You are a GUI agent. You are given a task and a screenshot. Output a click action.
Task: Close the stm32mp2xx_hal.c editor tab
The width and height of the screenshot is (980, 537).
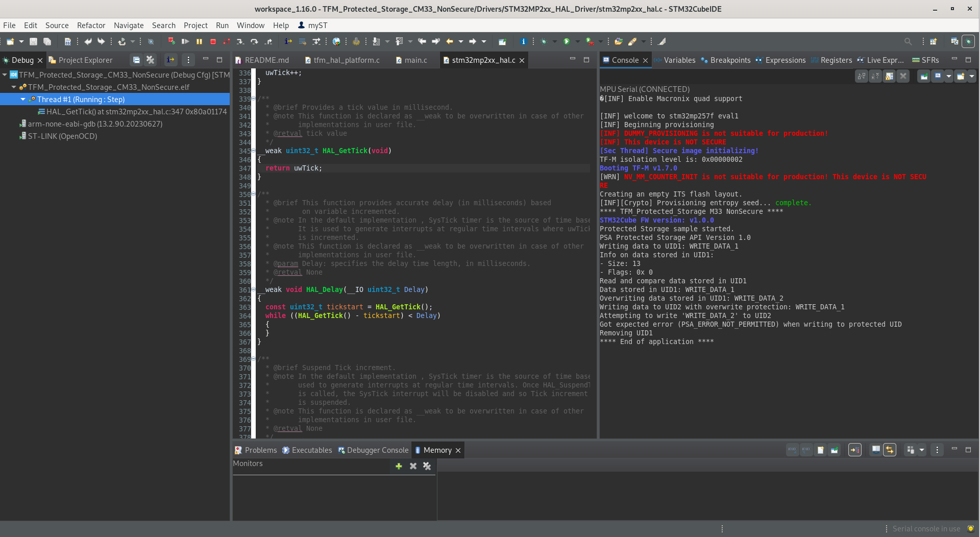(x=522, y=60)
